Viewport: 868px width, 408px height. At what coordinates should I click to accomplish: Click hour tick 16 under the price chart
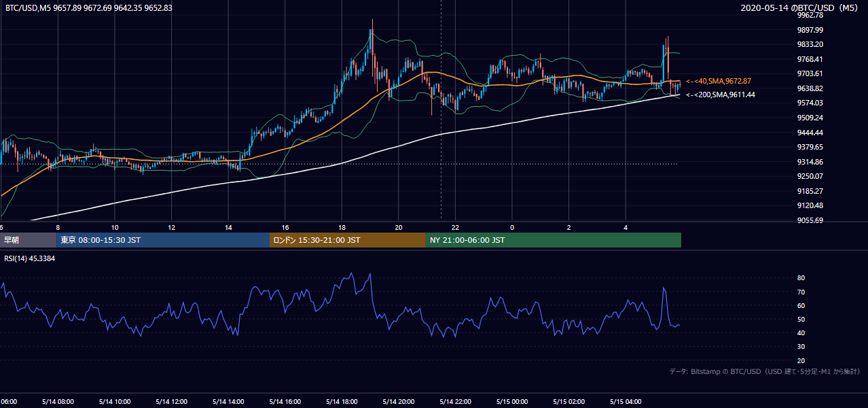click(x=285, y=227)
